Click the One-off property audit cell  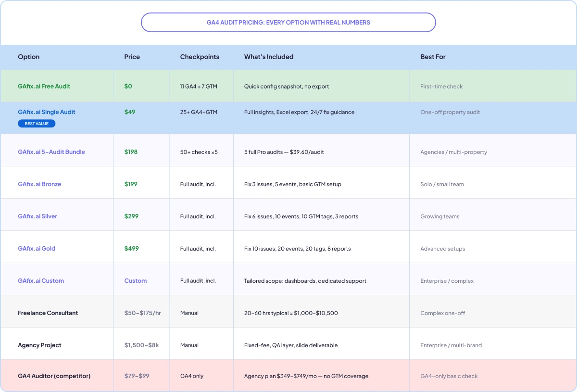450,112
